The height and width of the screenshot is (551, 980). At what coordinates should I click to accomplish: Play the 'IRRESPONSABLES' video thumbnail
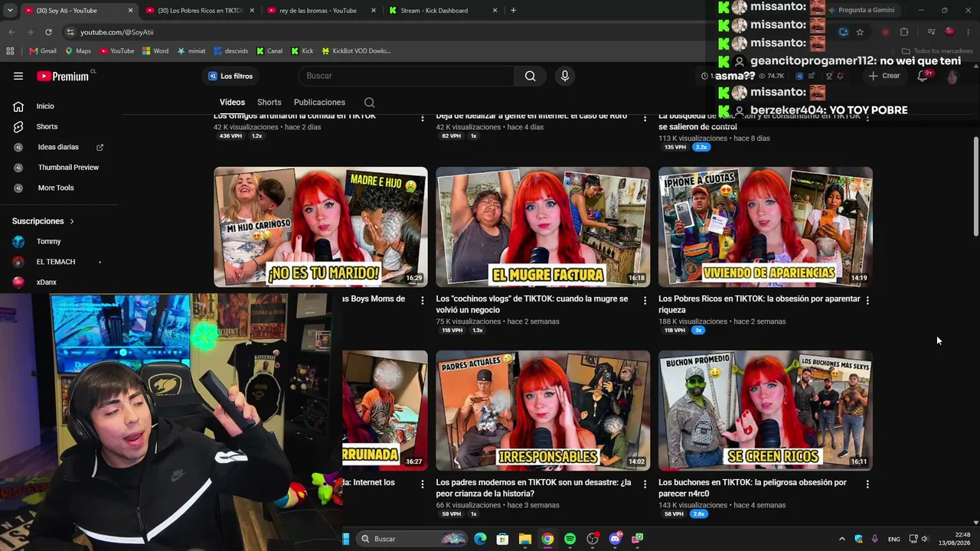pyautogui.click(x=543, y=410)
